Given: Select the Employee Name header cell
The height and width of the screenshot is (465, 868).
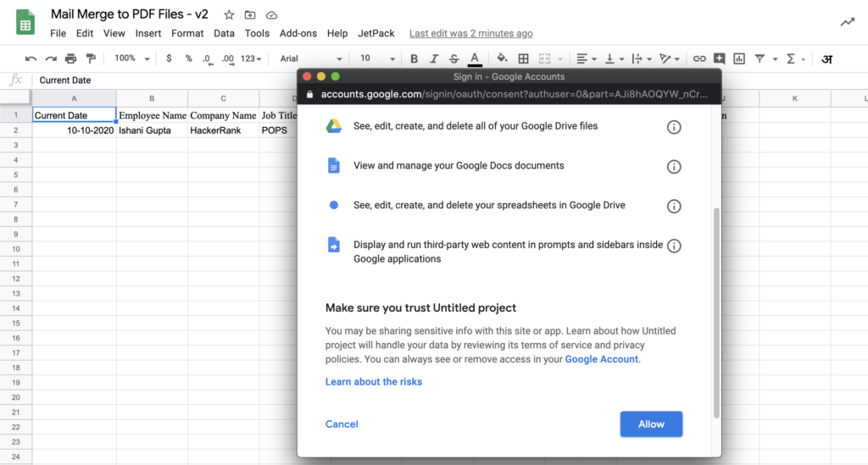Looking at the screenshot, I should coord(152,115).
